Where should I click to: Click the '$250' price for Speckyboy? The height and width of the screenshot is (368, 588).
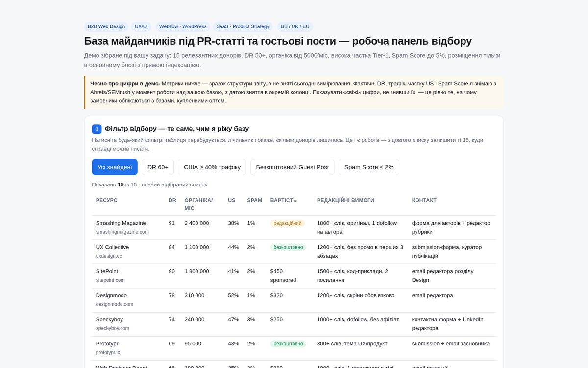click(276, 319)
